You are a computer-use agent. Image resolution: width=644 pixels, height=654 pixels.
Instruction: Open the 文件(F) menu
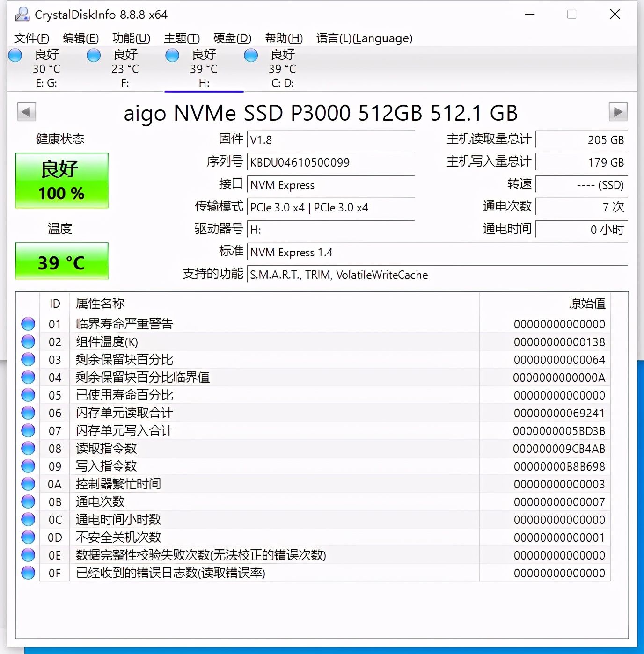click(31, 38)
